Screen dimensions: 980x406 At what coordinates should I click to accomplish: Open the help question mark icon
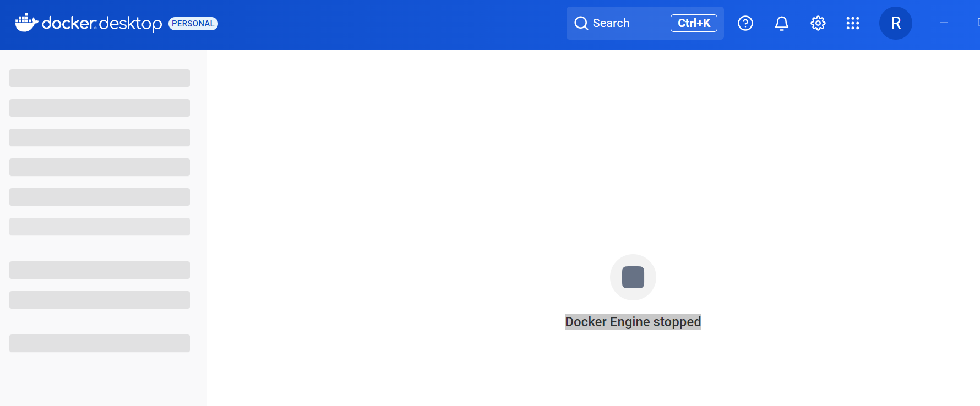(x=745, y=23)
